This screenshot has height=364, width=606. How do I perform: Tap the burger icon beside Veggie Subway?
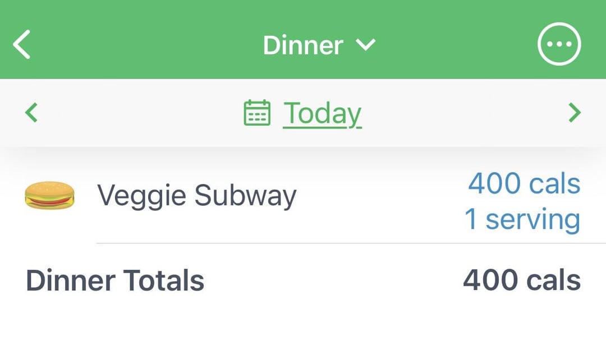[49, 196]
